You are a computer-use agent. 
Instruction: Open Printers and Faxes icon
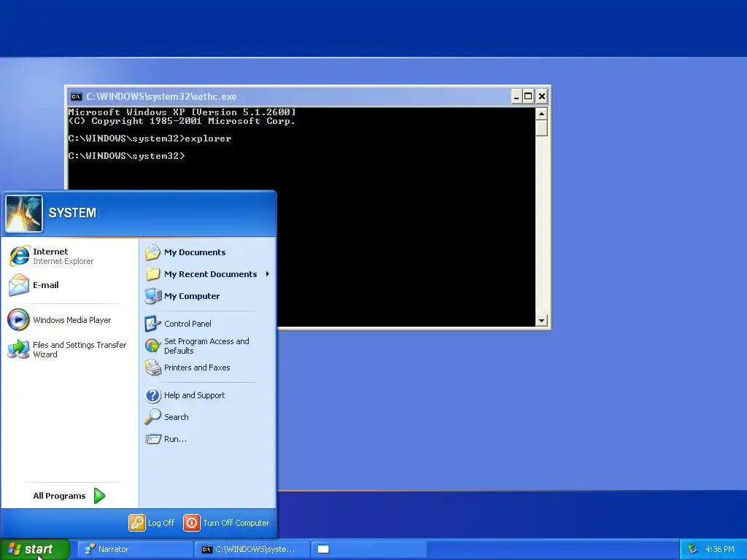153,367
